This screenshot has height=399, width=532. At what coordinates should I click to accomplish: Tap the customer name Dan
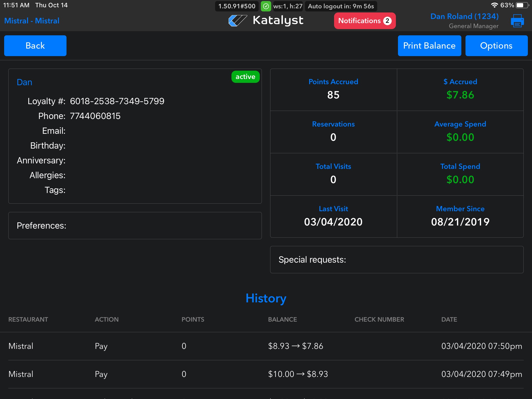pyautogui.click(x=24, y=82)
